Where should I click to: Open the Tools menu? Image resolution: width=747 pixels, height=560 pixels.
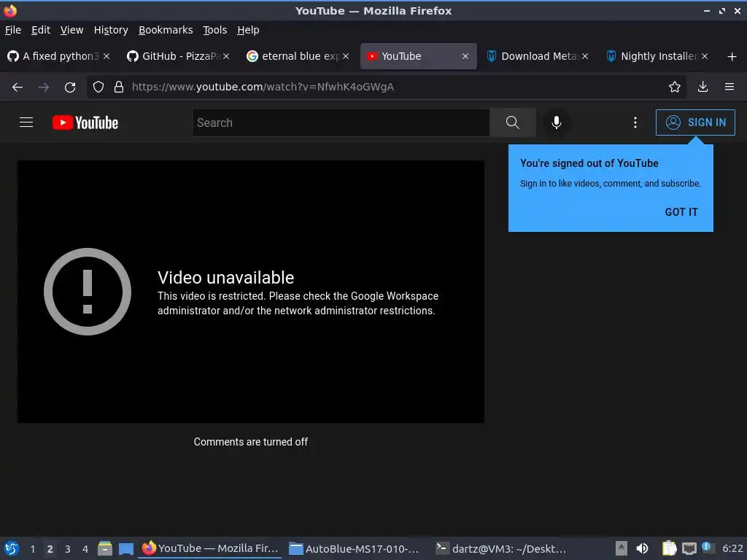pos(214,30)
